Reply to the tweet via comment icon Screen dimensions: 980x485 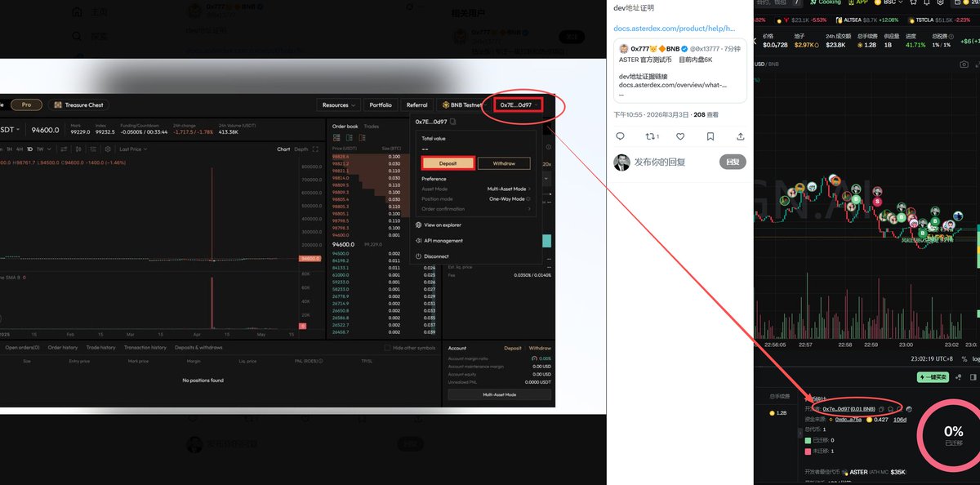tap(620, 136)
